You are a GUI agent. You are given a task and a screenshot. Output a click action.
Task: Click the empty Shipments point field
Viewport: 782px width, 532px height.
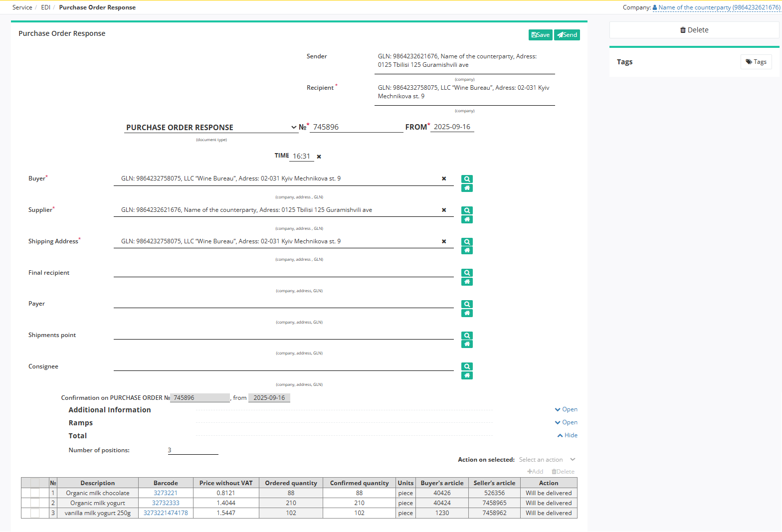coord(283,335)
